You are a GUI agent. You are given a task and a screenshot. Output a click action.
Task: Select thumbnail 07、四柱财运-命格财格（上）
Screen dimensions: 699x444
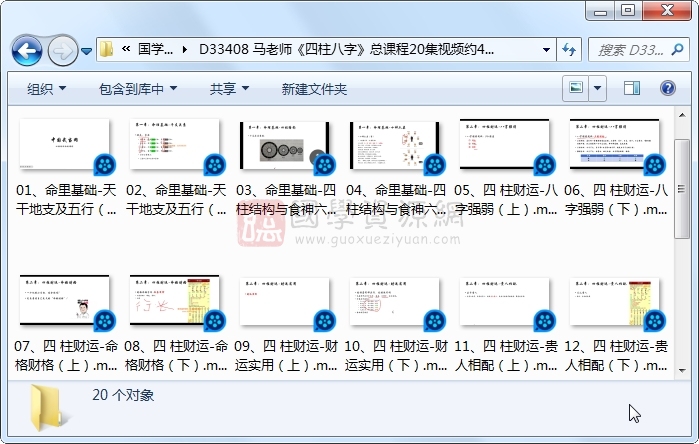pos(66,302)
